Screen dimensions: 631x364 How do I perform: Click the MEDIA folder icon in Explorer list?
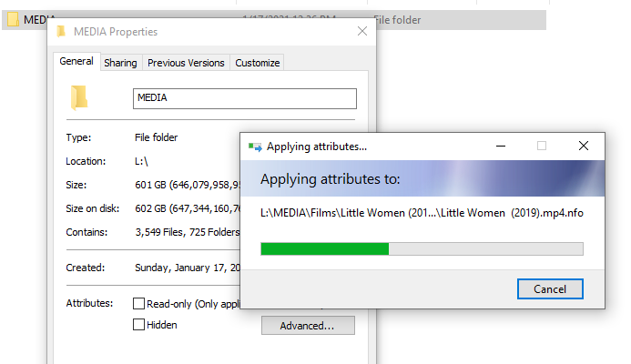tap(13, 19)
